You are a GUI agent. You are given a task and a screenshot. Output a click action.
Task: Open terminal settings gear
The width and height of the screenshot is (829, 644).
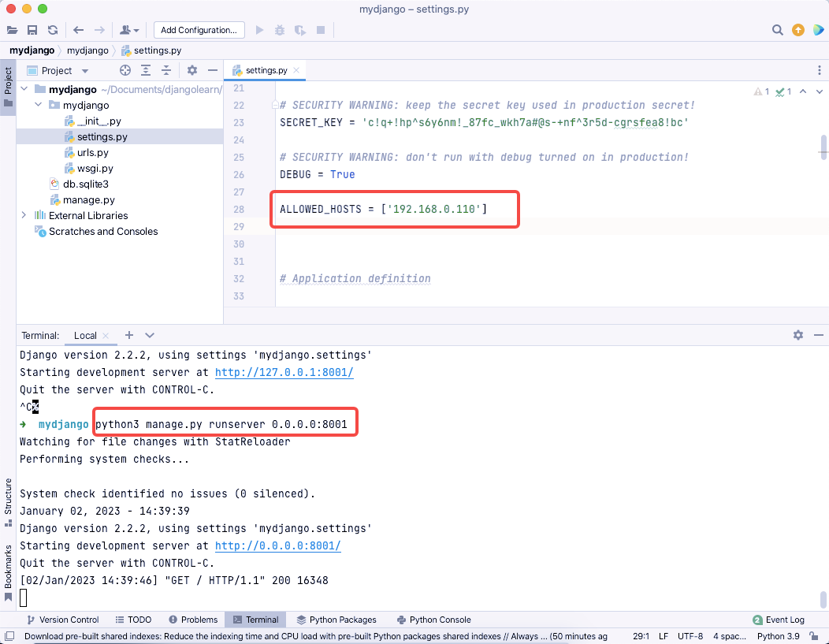click(x=797, y=335)
